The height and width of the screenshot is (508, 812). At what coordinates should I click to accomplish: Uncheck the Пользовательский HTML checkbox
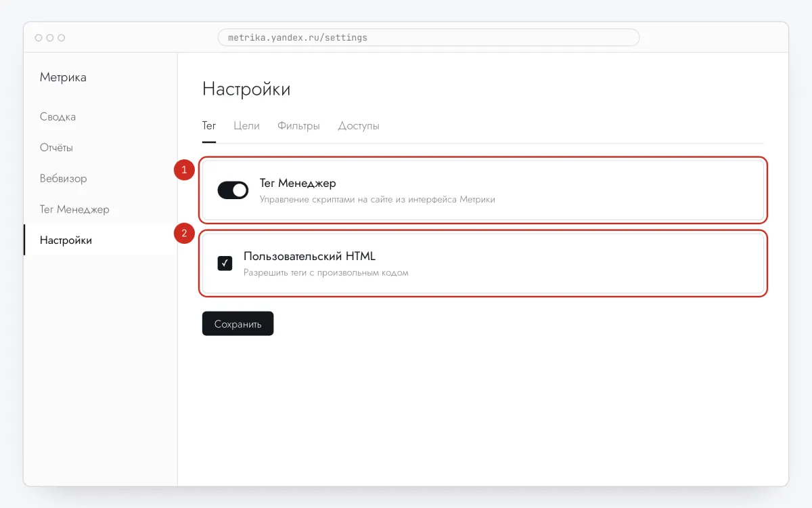pyautogui.click(x=225, y=263)
